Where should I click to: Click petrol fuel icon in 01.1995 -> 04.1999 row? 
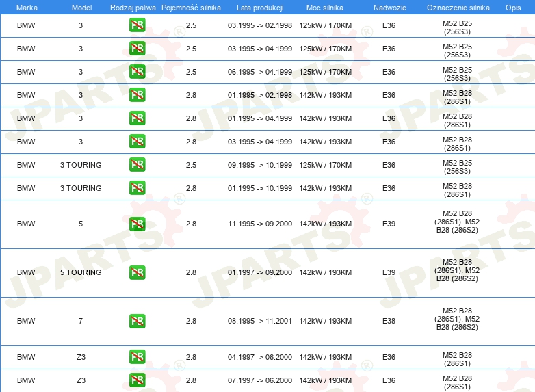point(137,118)
